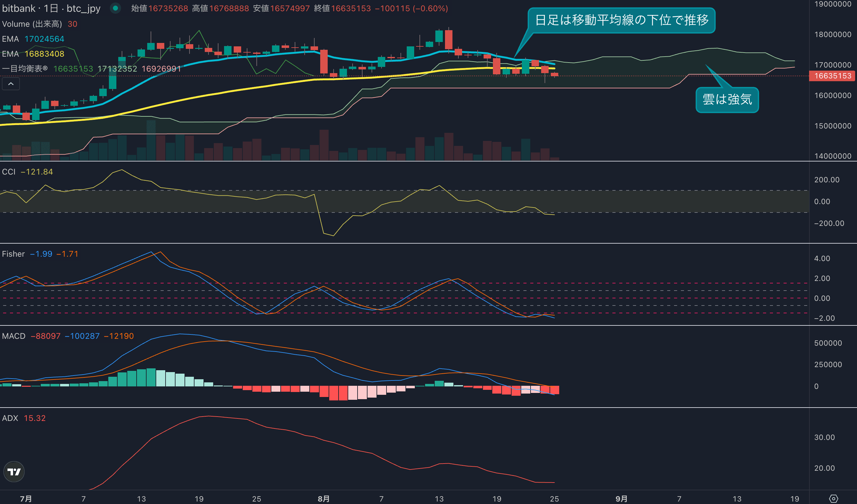
Task: Select the yellow EMA 16883408 legend
Action: point(33,54)
